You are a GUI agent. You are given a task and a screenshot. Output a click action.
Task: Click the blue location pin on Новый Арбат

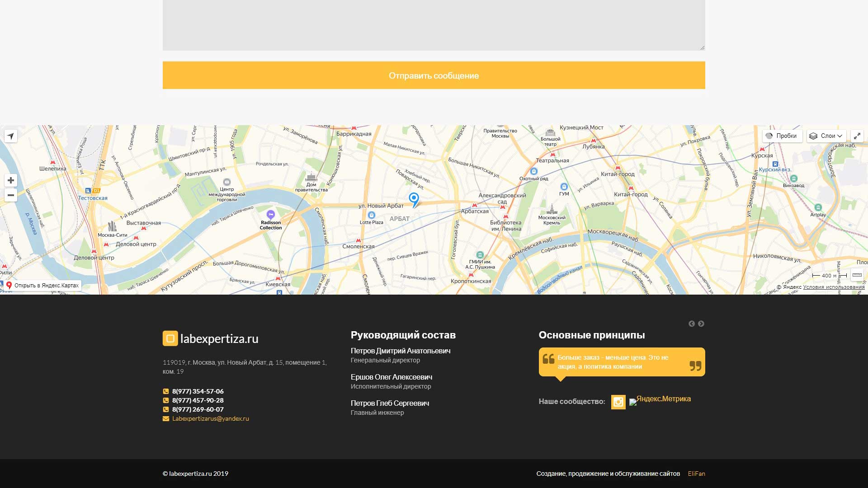pos(414,199)
